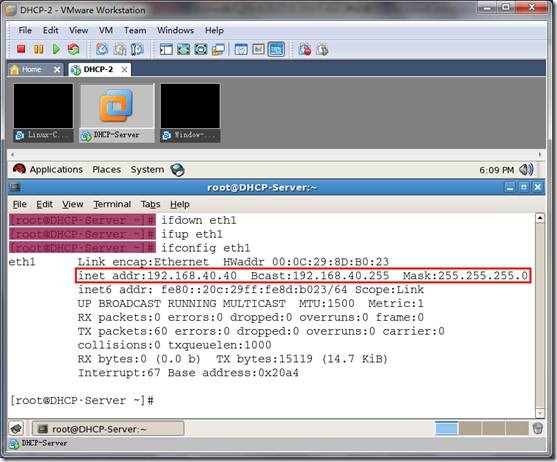
Task: Click the 'Interrupt:67 Base address:0x20a4' line
Action: click(188, 373)
